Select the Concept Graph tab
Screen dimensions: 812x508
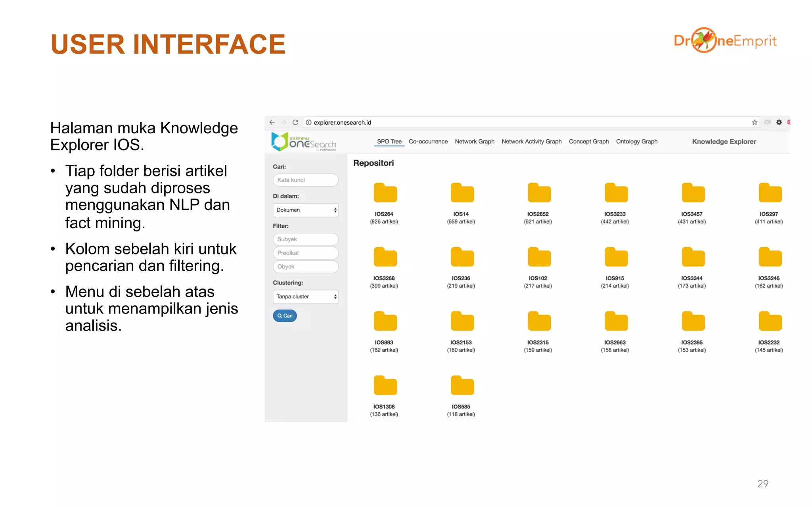click(x=588, y=141)
